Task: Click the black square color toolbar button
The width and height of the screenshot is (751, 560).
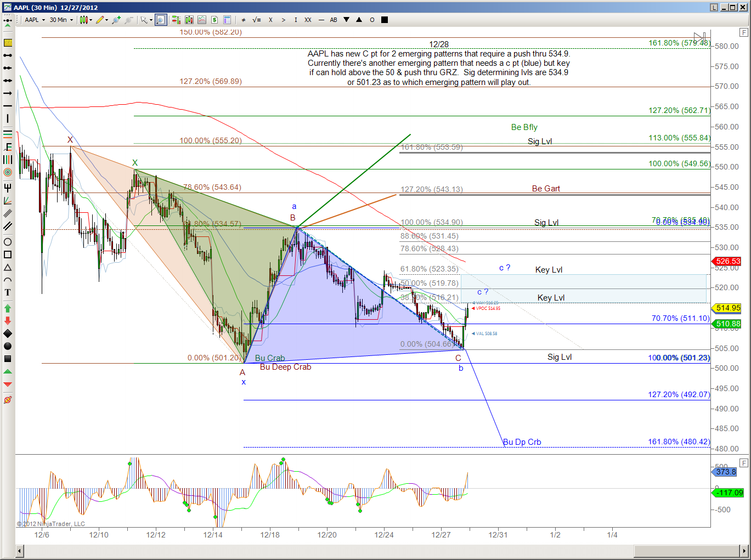Action: (x=385, y=20)
